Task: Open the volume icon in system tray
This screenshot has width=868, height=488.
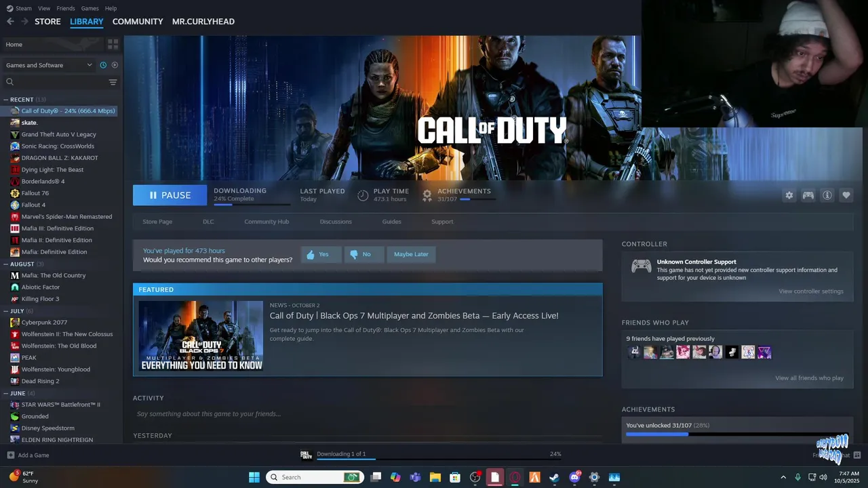Action: click(x=823, y=477)
